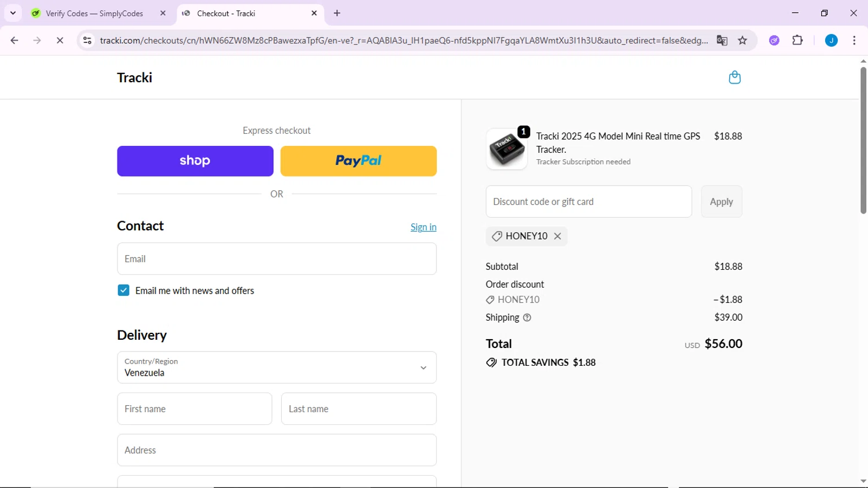Bookmark this page with the star
The width and height of the screenshot is (868, 488).
tap(742, 41)
